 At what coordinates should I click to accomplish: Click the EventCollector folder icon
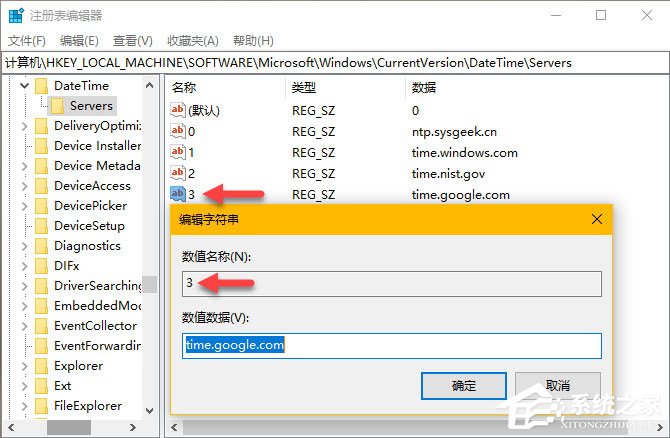41,326
